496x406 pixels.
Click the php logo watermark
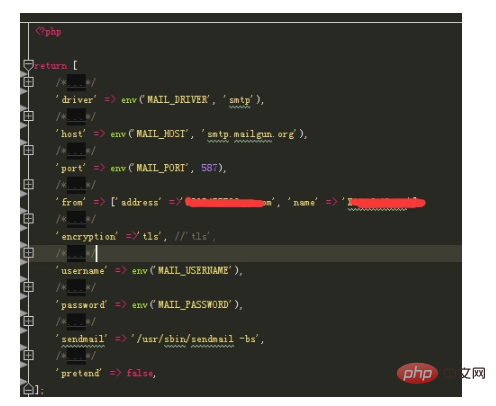pos(417,373)
